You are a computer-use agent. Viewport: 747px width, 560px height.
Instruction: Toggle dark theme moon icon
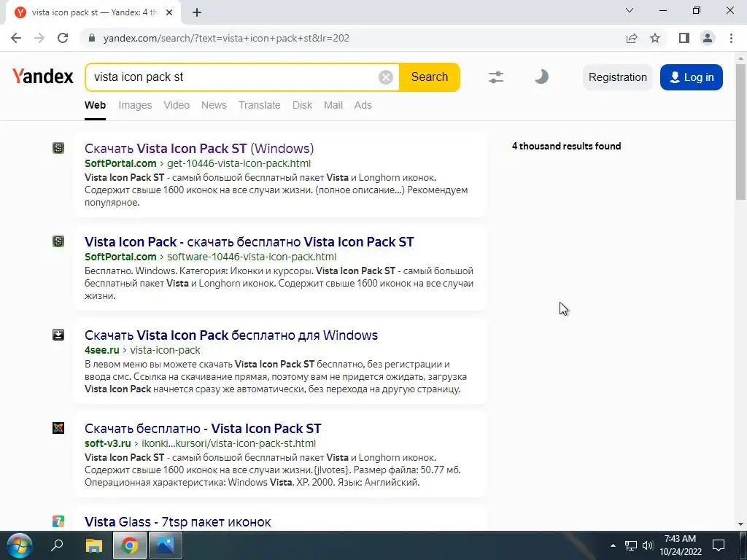point(541,77)
